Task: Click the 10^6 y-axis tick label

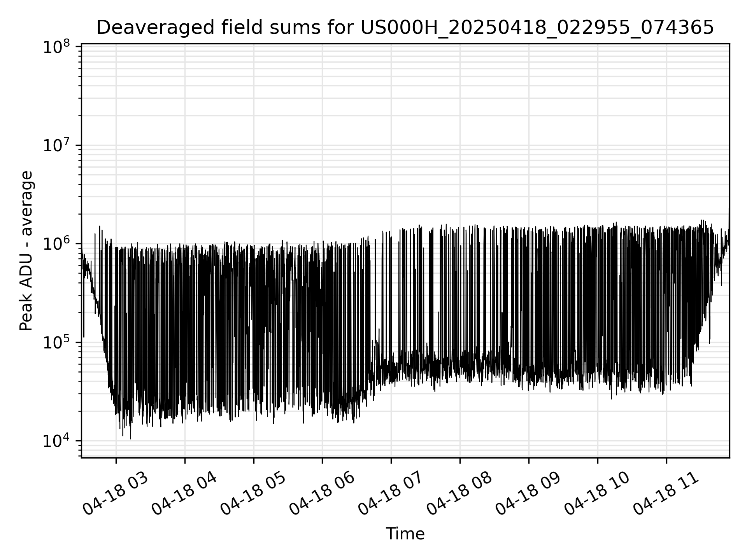Action: 56,245
